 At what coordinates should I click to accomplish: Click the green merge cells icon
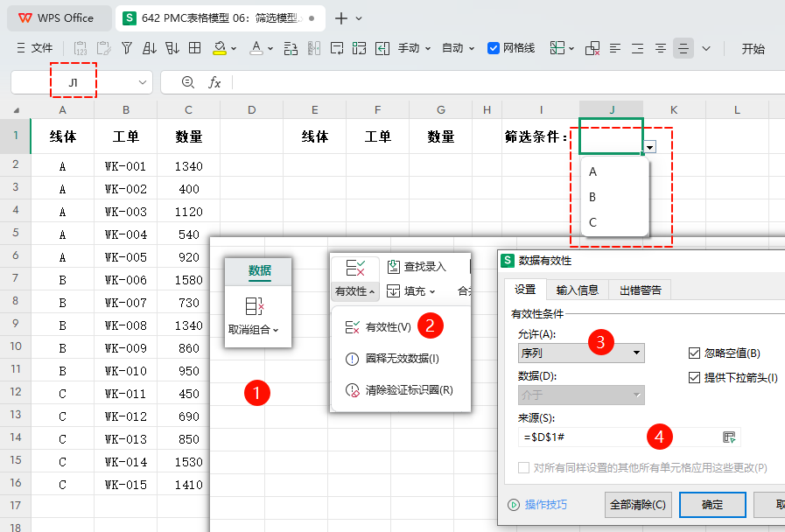[359, 48]
